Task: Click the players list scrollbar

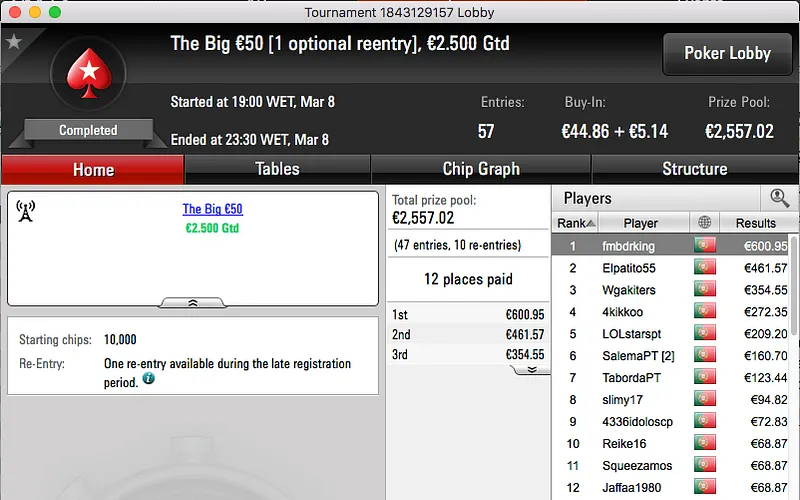Action: [x=793, y=286]
